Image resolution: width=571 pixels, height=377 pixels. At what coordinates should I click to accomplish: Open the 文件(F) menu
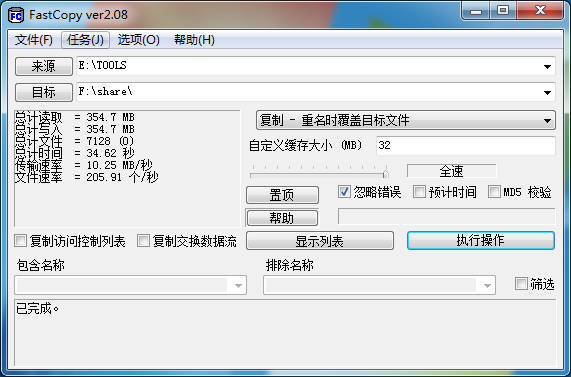34,40
